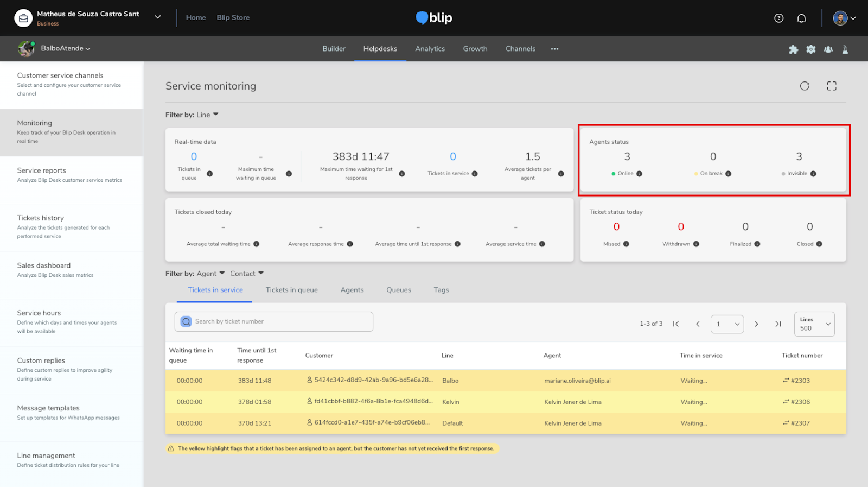
Task: Open the Analytics menu tab
Action: coord(430,49)
